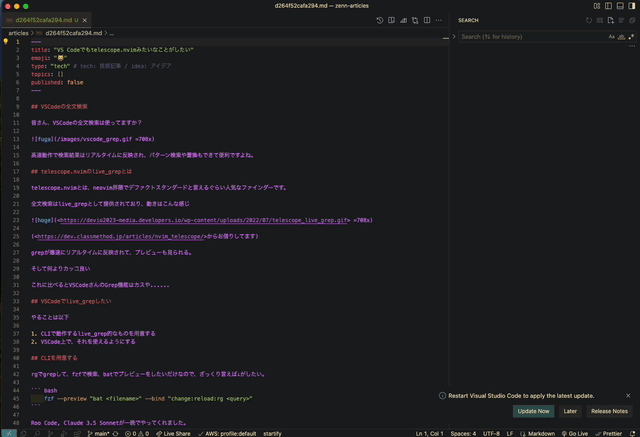Screen dimensions: 640x437
Task: Clear search results in Search panel
Action: (600, 20)
